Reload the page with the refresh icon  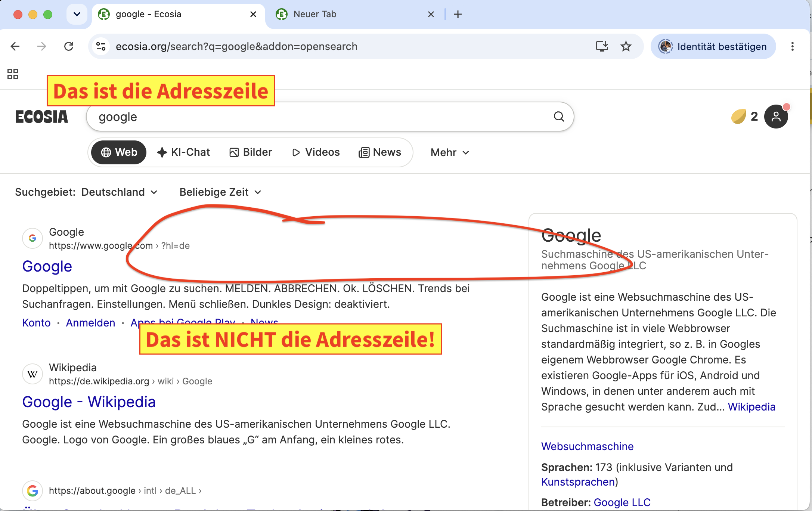point(69,46)
